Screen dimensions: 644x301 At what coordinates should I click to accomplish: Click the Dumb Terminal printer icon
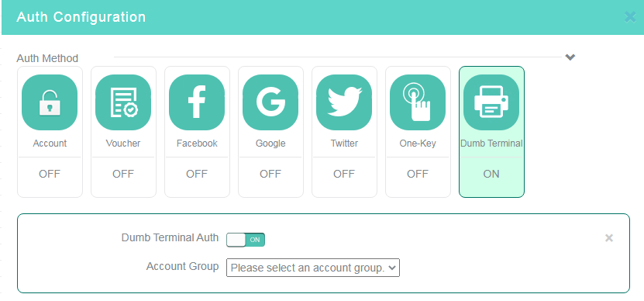point(491,102)
